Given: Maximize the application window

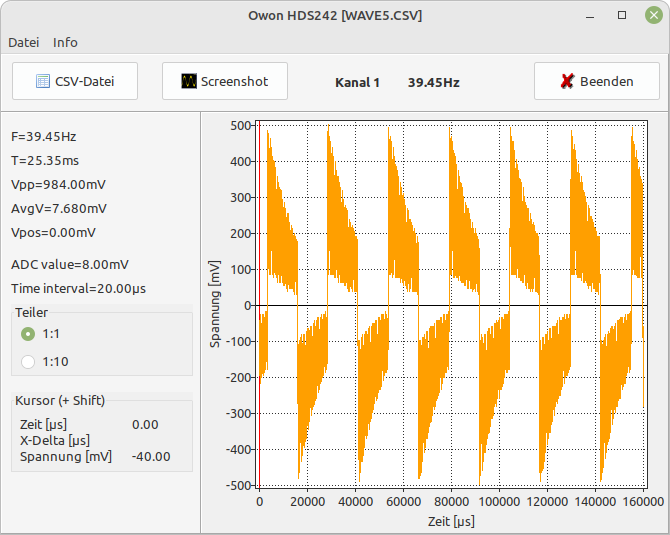Looking at the screenshot, I should (x=621, y=15).
